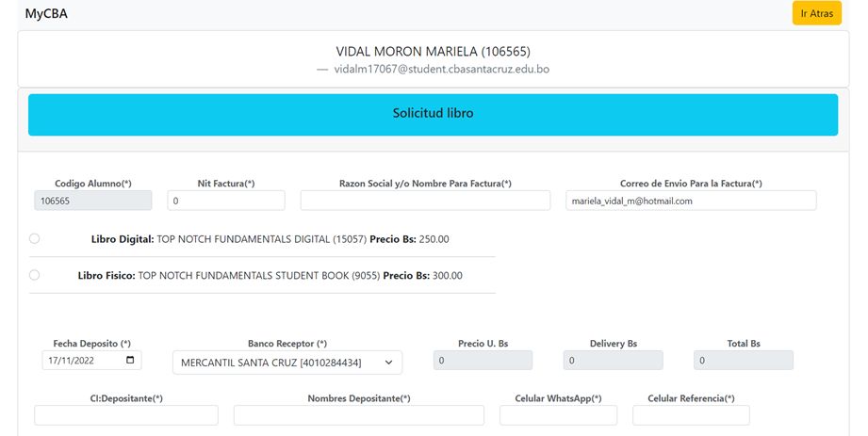This screenshot has width=868, height=436.
Task: Focus the CI Depositante input
Action: coord(126,415)
